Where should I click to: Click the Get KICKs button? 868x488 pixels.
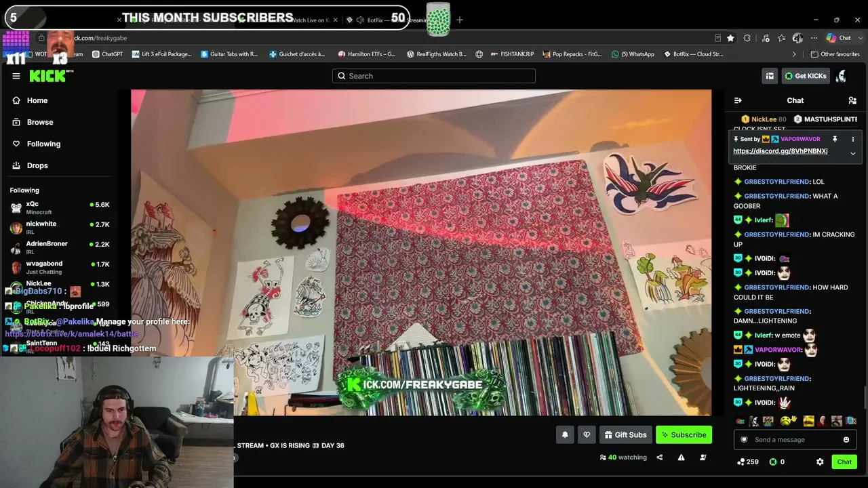coord(806,76)
